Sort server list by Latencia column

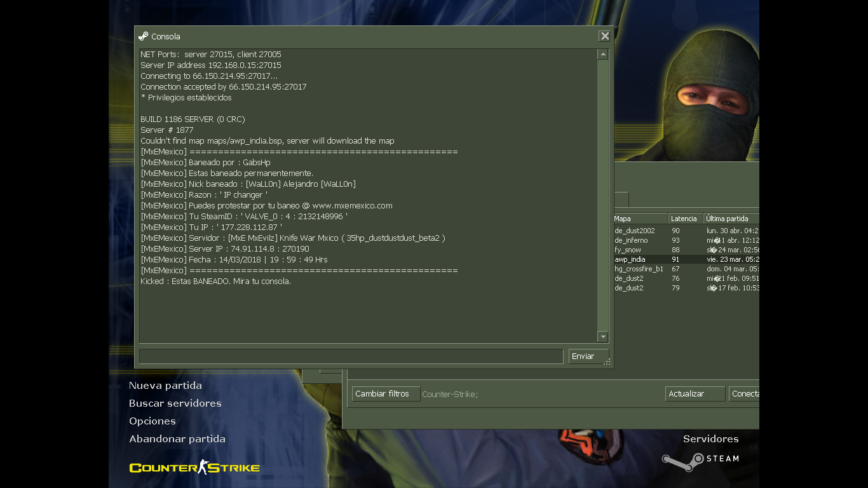(686, 219)
